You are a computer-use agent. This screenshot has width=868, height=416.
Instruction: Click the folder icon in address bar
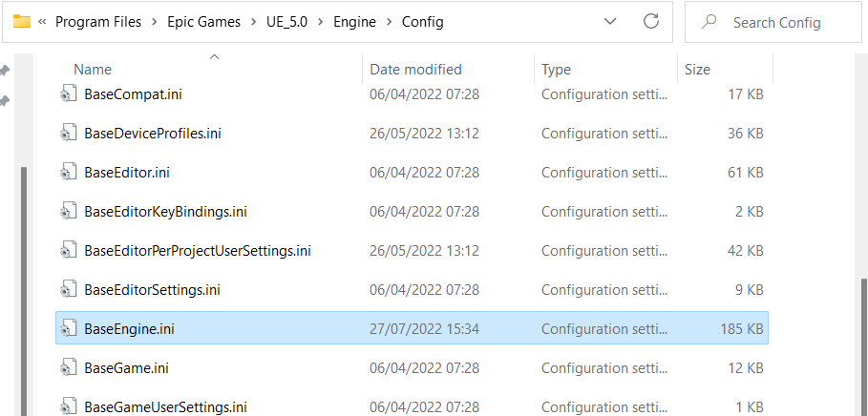click(22, 22)
